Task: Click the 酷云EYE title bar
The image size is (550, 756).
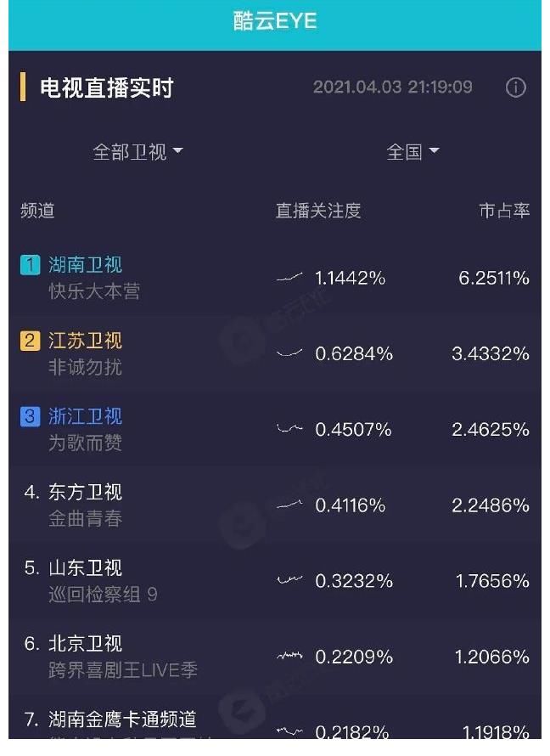Action: (275, 21)
